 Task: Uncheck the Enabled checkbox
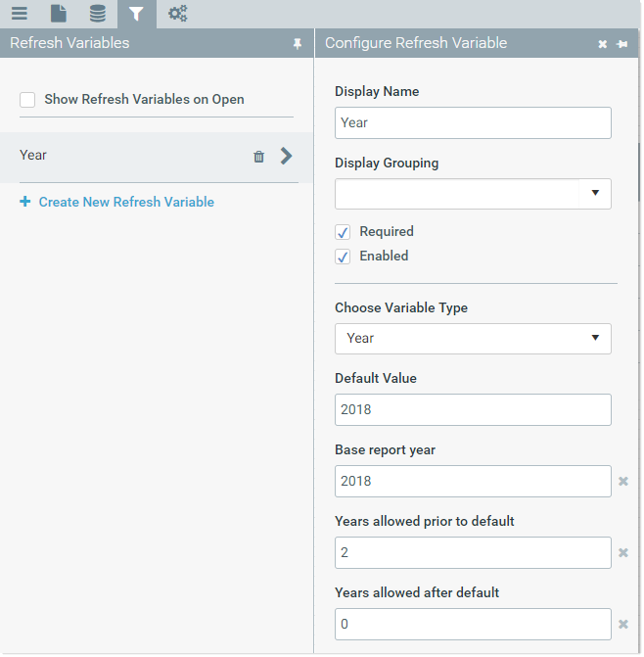tap(343, 257)
